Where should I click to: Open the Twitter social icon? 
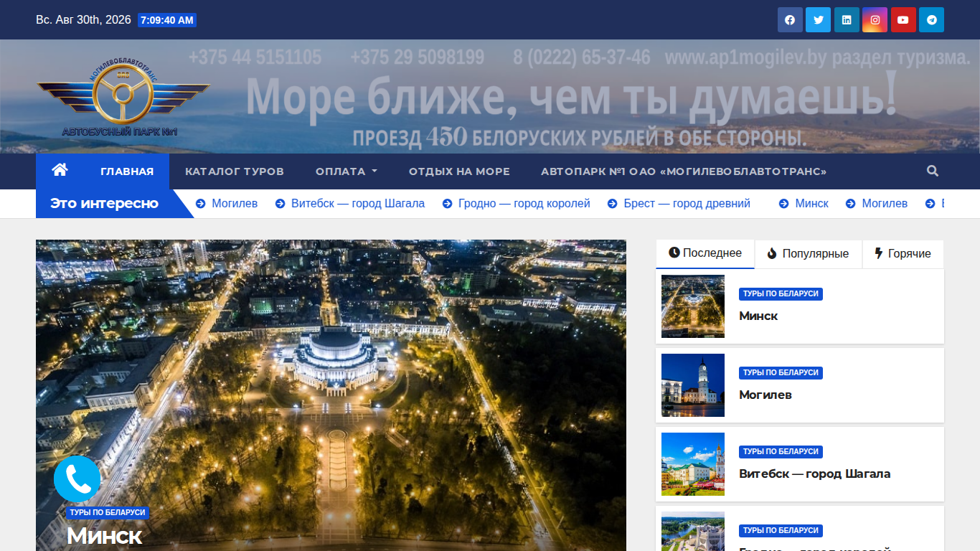(x=818, y=20)
